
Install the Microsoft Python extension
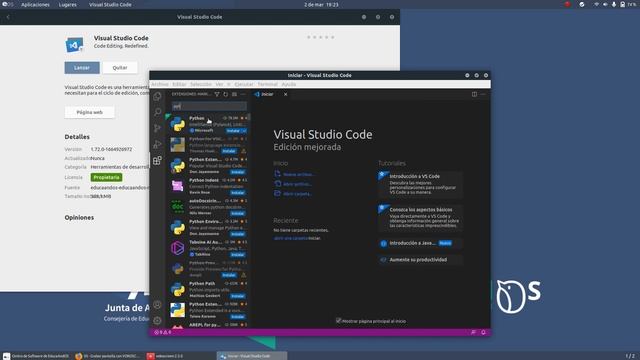pyautogui.click(x=233, y=131)
